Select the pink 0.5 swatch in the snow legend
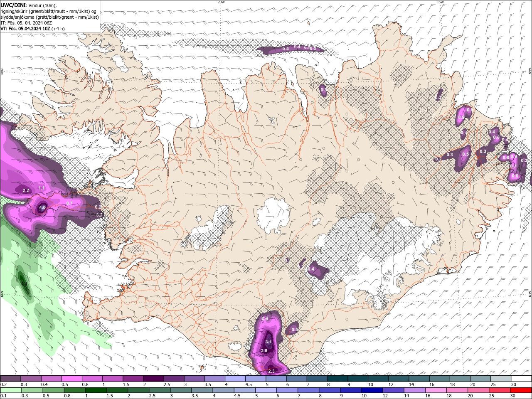Screen dimensions: 532x399 [x=72, y=379]
